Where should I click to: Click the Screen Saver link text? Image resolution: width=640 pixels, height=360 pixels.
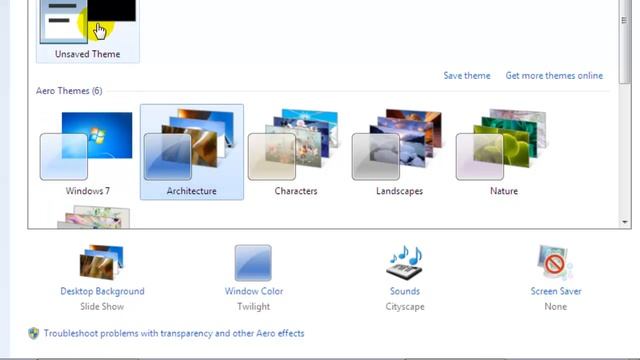(x=556, y=291)
